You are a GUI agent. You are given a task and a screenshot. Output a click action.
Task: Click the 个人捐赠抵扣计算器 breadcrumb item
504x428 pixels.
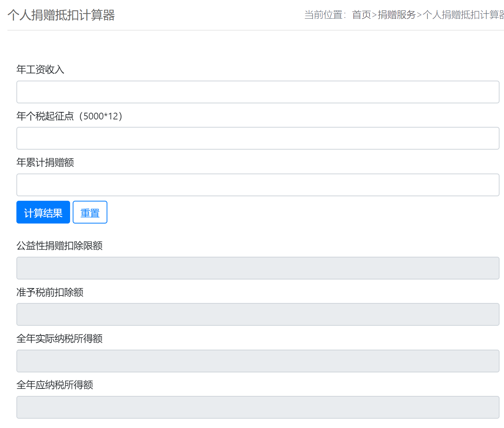click(x=463, y=15)
